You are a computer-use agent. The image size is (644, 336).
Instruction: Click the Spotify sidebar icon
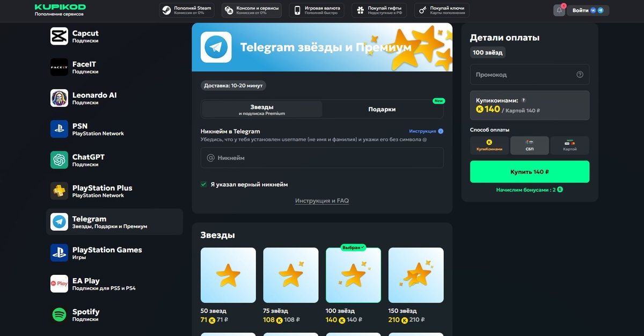tap(59, 315)
